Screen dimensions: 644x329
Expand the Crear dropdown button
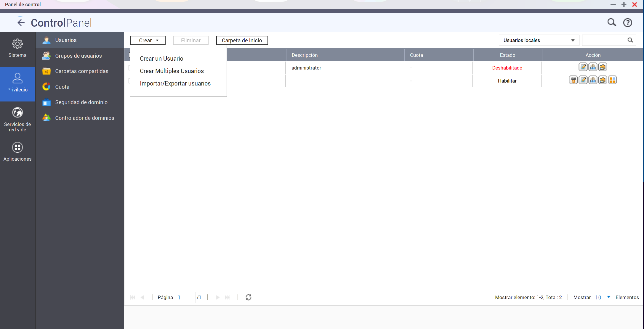pos(148,41)
